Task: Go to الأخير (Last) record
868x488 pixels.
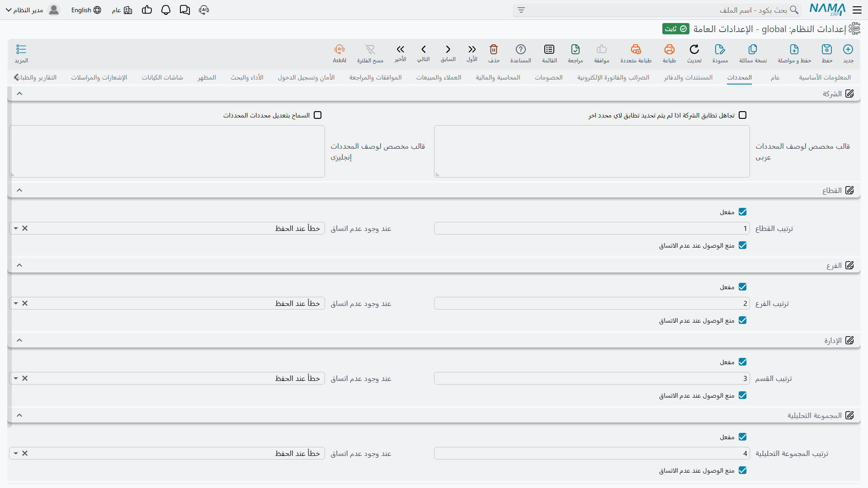Action: coord(400,49)
